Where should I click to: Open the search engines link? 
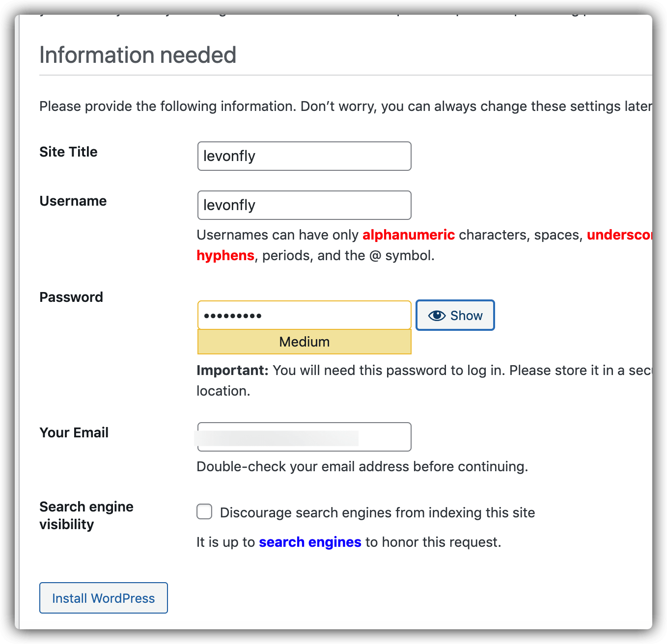[x=310, y=542]
